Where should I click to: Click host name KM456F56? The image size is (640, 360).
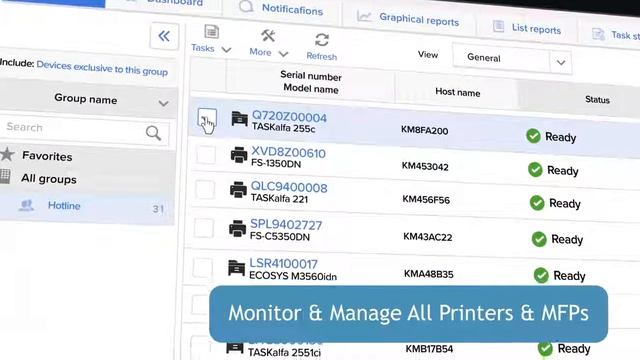(x=426, y=200)
